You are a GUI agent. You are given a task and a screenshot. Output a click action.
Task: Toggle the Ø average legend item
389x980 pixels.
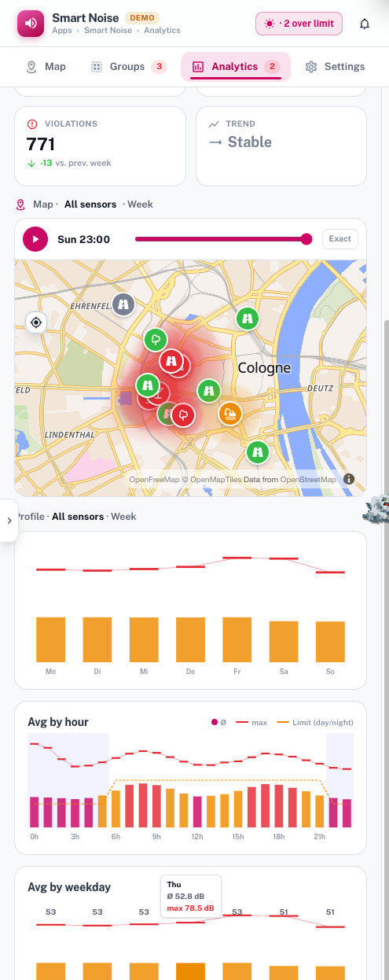pyautogui.click(x=218, y=722)
